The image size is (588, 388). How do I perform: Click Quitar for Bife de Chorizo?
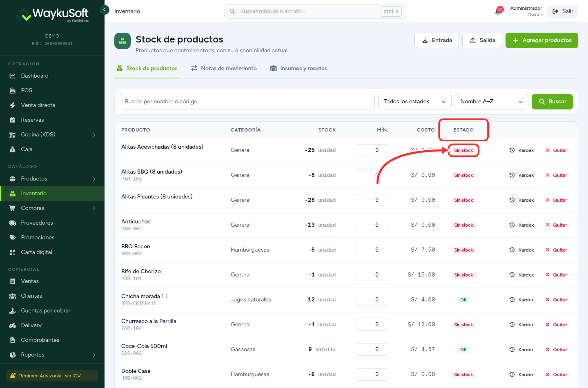556,275
